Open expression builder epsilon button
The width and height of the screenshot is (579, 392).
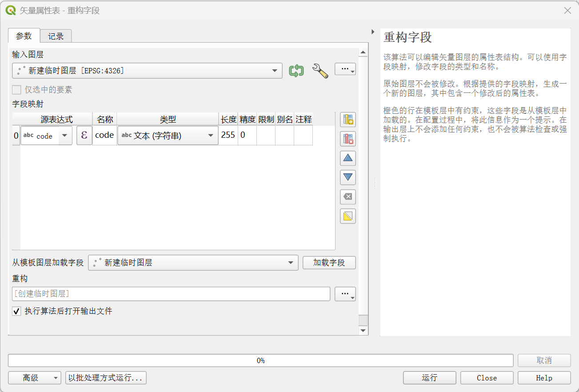coord(84,136)
